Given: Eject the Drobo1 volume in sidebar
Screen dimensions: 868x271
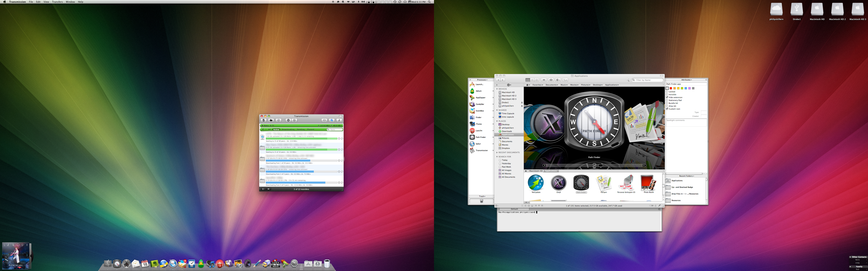Looking at the screenshot, I should 522,102.
